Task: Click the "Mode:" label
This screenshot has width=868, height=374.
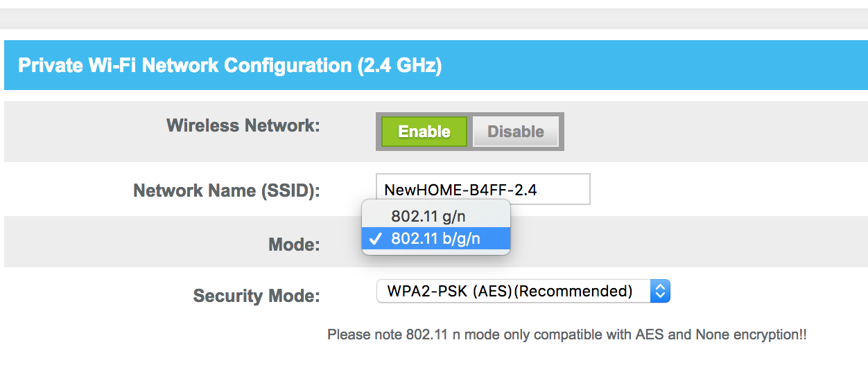Action: [x=294, y=244]
